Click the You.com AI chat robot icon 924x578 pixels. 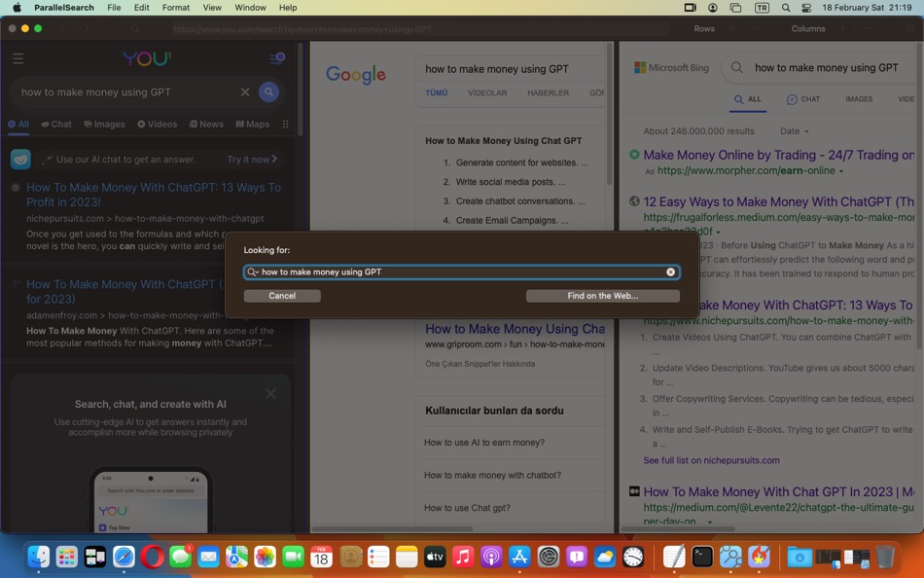(x=20, y=160)
